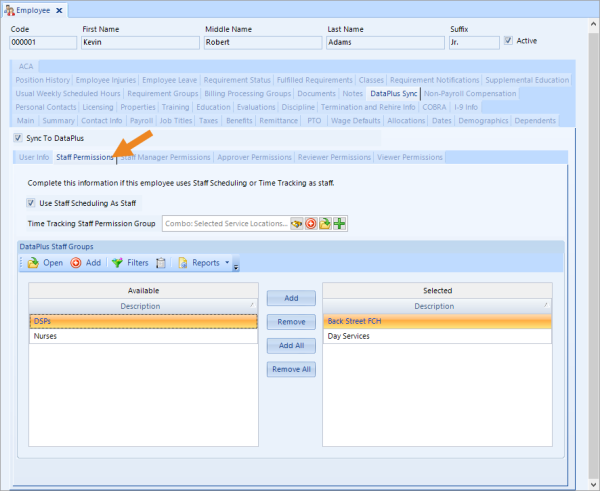Switch to Staff Manager Permissions tab

(x=165, y=157)
